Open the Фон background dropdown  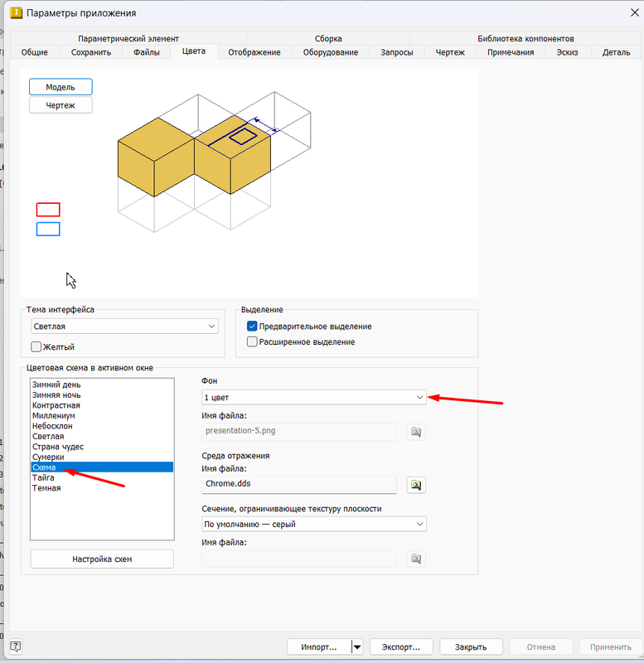point(314,398)
